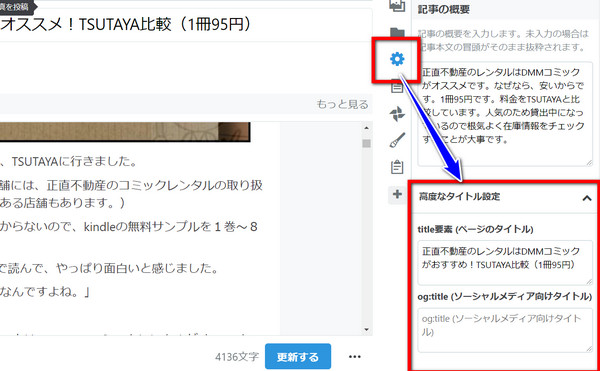Click the image at top of editor

tap(125, 132)
